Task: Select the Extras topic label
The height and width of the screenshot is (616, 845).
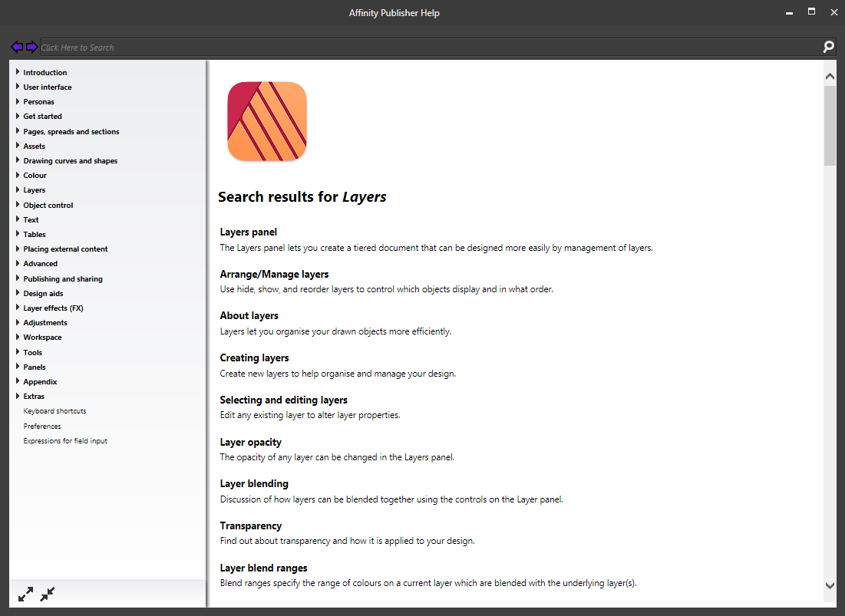Action: [x=34, y=397]
